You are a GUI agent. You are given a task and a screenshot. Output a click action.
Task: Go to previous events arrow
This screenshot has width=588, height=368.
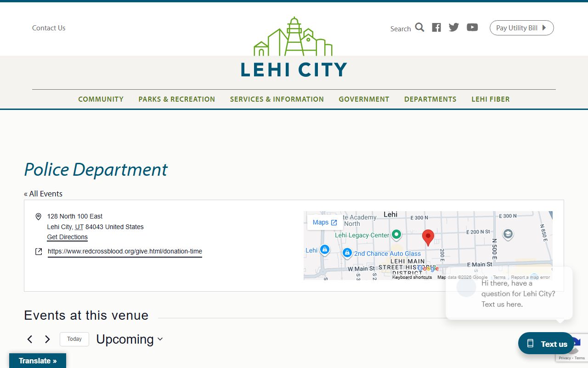[30, 339]
